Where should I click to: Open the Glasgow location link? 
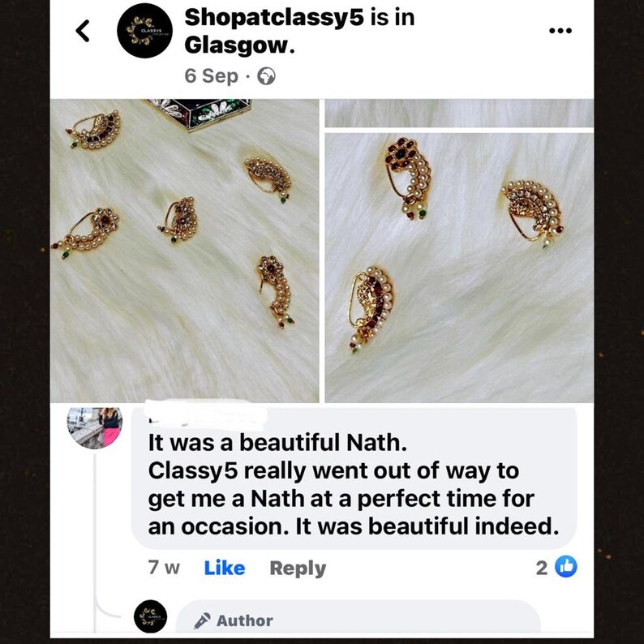tap(239, 46)
